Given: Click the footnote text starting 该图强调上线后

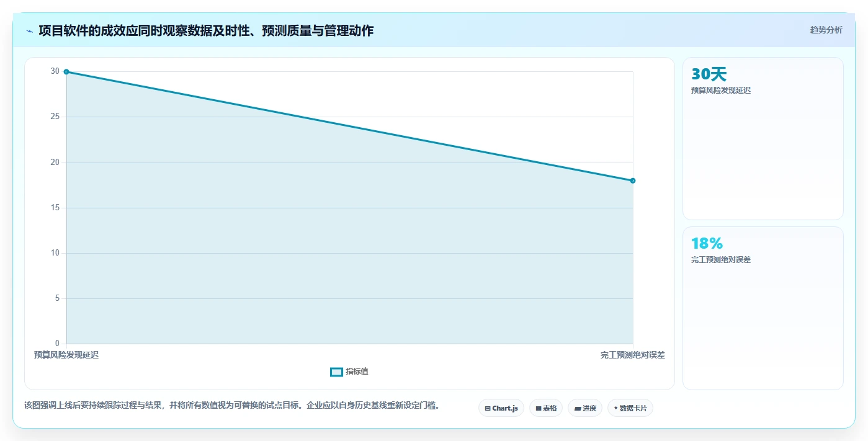Looking at the screenshot, I should click(232, 406).
